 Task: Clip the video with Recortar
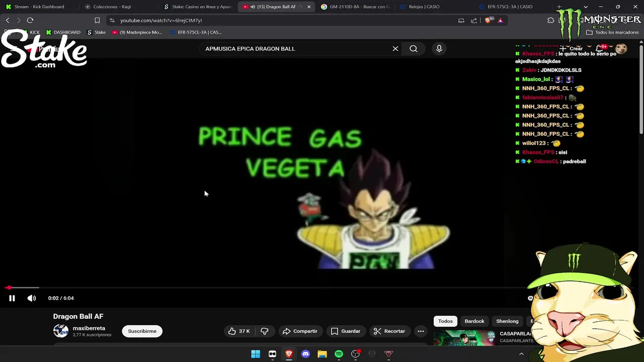point(389,331)
